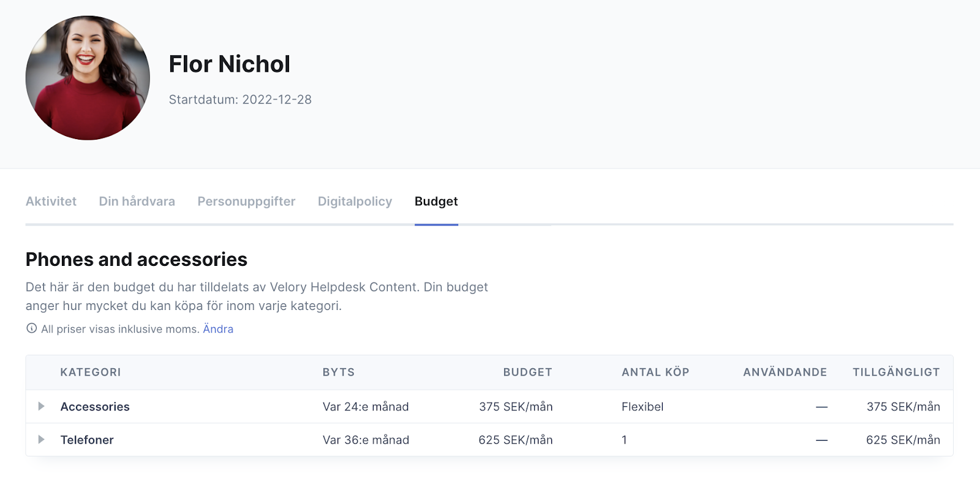Click the Flor Nichol name heading

229,64
